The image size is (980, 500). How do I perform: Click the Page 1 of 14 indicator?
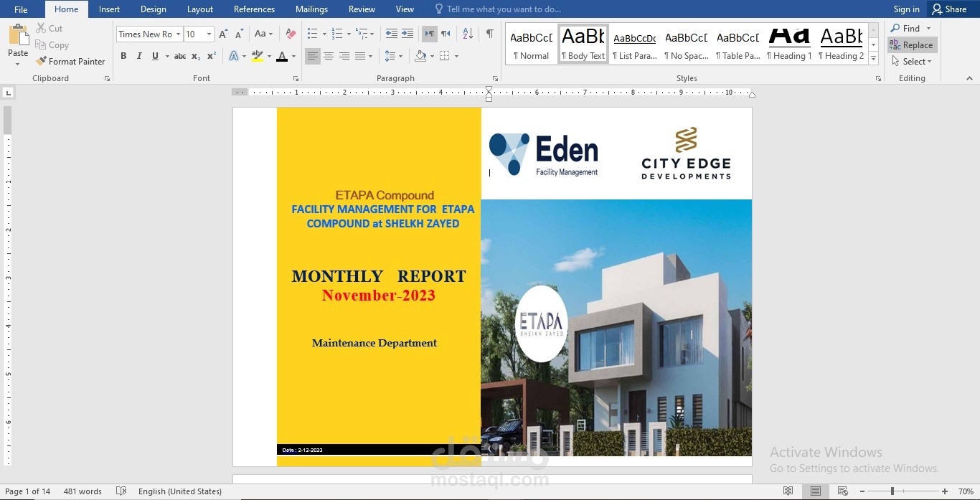tap(28, 491)
